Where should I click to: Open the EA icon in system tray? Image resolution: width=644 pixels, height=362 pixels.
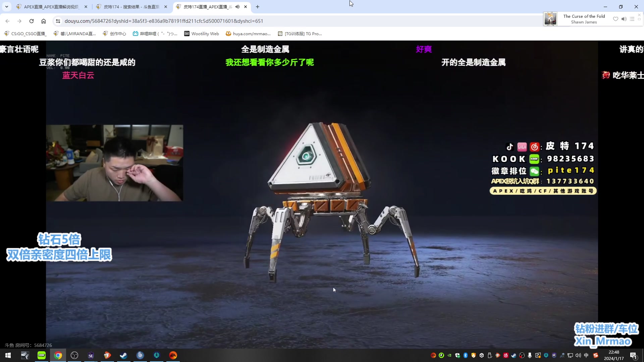tap(433, 355)
